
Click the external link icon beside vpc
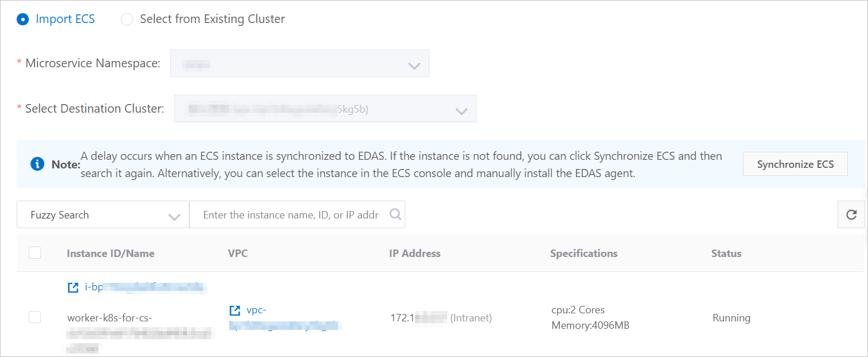pyautogui.click(x=235, y=310)
